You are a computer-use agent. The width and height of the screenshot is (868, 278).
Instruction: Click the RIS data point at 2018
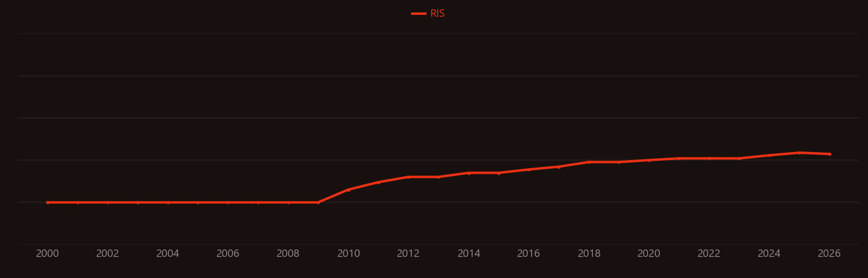tap(589, 162)
